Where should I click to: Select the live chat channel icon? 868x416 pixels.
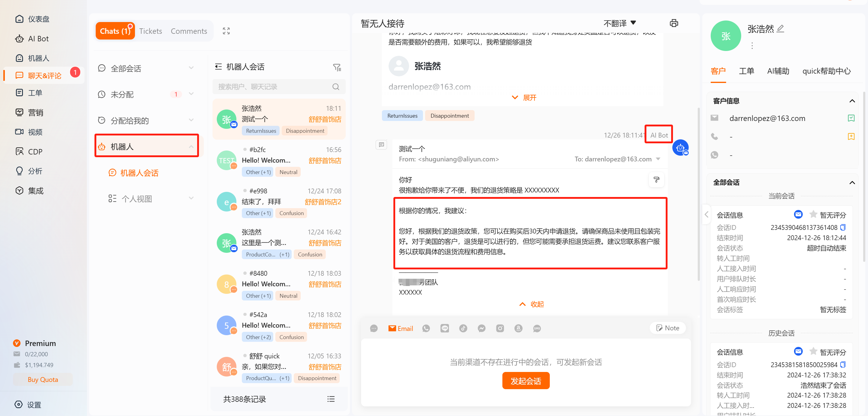pyautogui.click(x=374, y=328)
